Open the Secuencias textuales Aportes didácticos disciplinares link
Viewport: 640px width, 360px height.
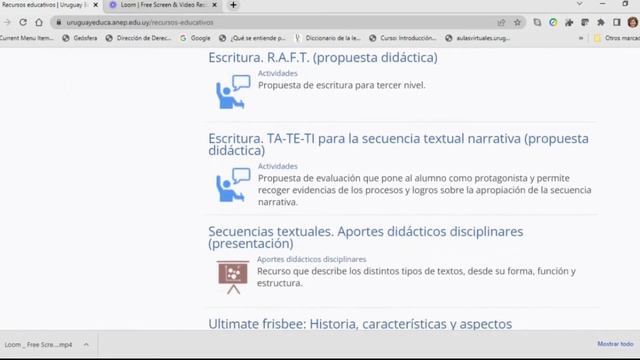[366, 237]
